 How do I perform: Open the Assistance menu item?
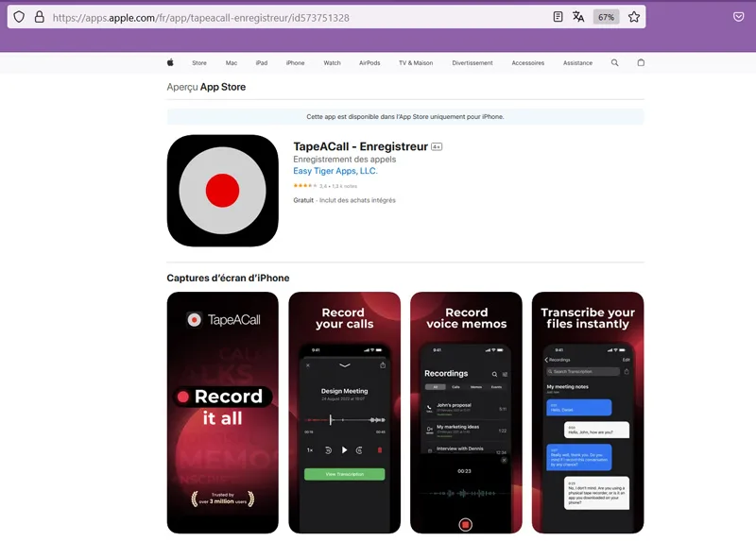point(577,63)
